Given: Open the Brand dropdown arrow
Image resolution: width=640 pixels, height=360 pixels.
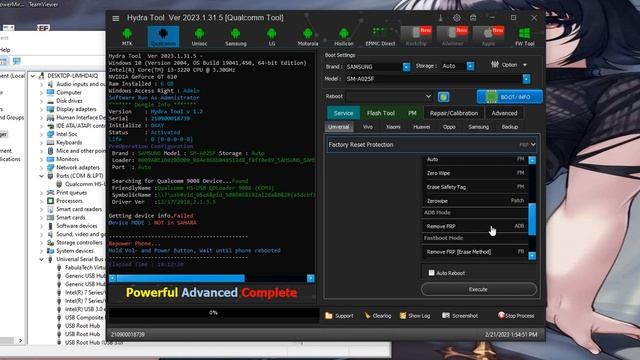Looking at the screenshot, I should tap(406, 67).
